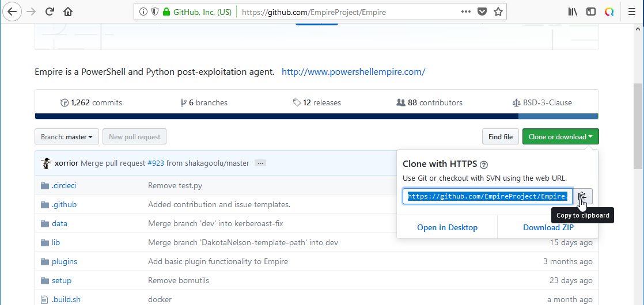
Task: Click '3 months ago' timestamp for plugins
Action: 567,261
